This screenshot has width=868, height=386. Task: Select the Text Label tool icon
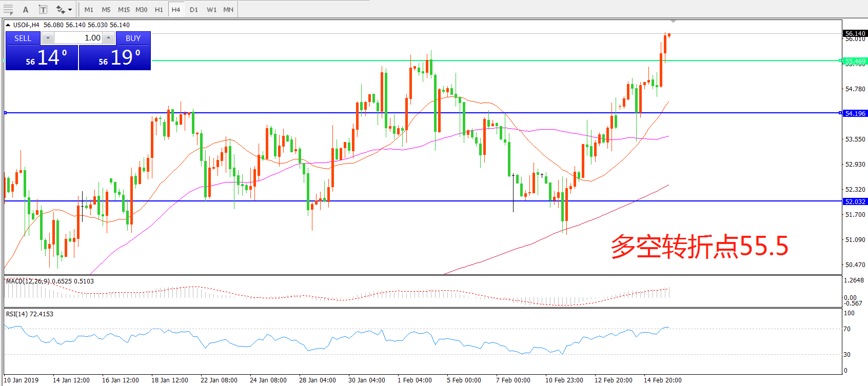click(x=43, y=9)
